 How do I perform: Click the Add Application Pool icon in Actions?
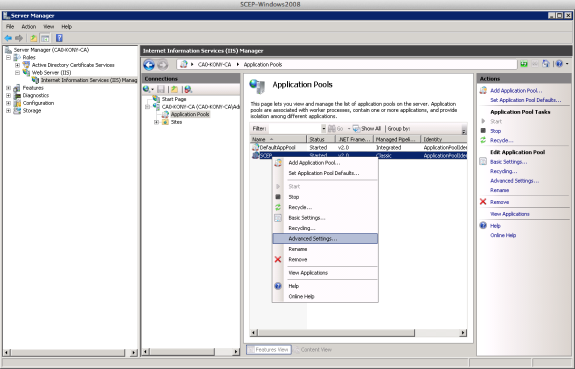tap(483, 90)
